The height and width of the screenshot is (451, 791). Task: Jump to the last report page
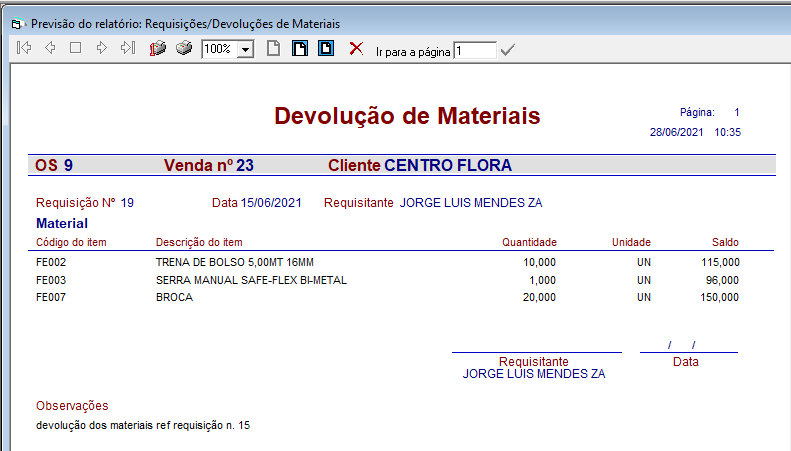point(127,48)
